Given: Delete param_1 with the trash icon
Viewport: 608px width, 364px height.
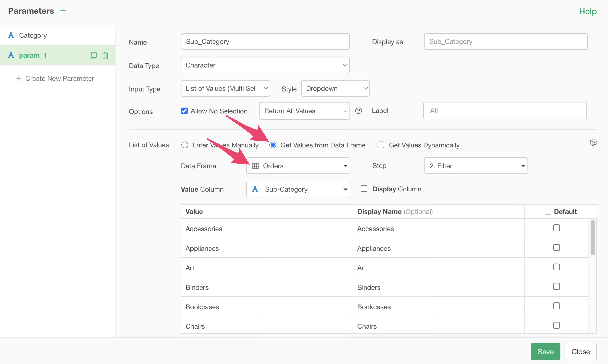Looking at the screenshot, I should click(x=105, y=55).
